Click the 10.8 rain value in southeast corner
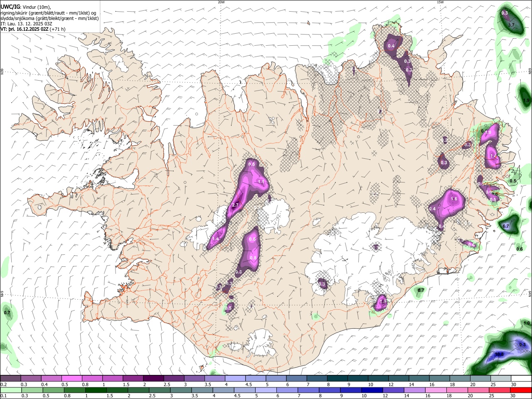532x399 pixels. 499,354
